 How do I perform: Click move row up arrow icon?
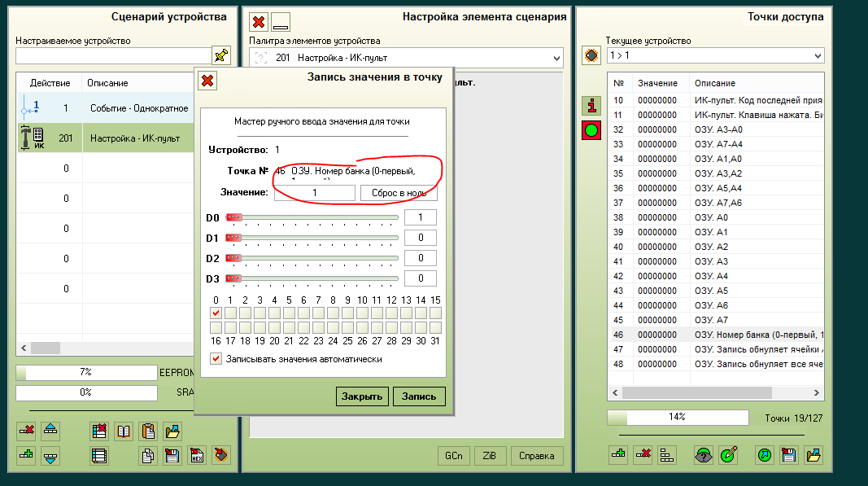50,431
